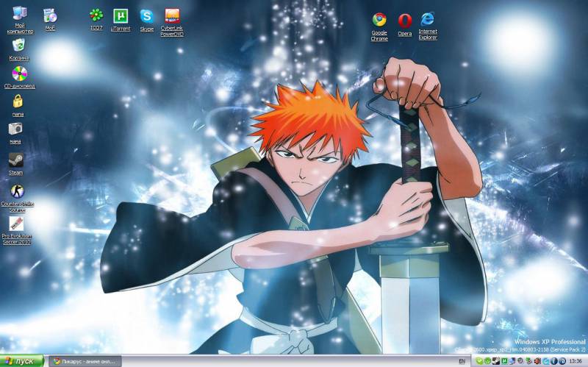Open the EN language indicator
The height and width of the screenshot is (367, 588).
(462, 361)
